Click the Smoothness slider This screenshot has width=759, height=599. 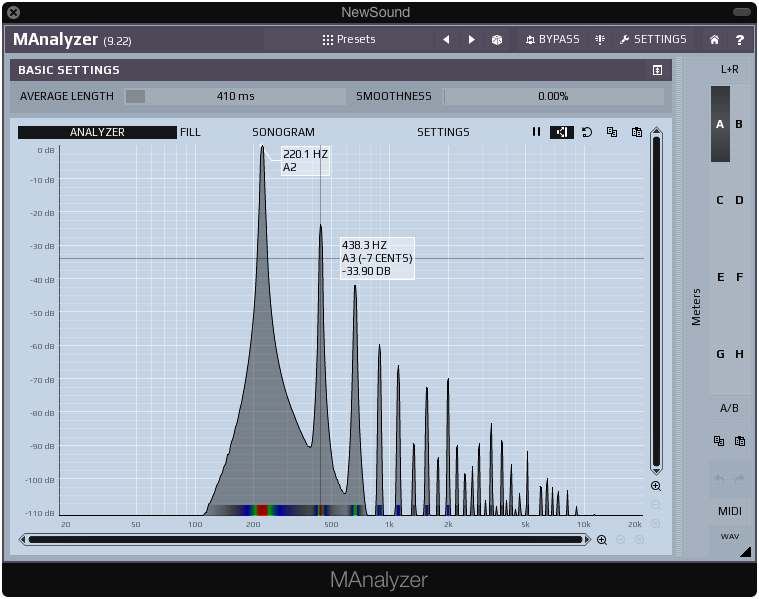(553, 96)
